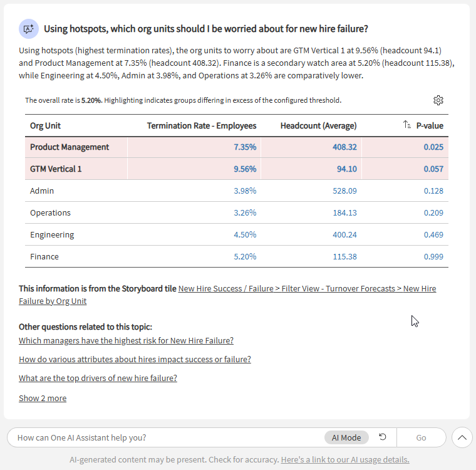
Task: Open New Hire Failure by Org Unit storyboard link
Action: point(227,295)
